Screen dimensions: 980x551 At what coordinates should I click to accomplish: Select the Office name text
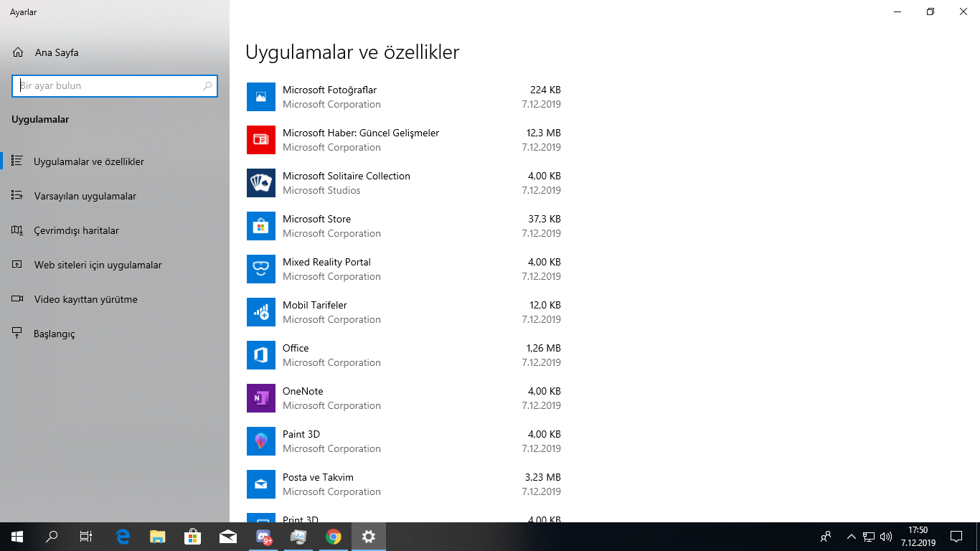[296, 348]
